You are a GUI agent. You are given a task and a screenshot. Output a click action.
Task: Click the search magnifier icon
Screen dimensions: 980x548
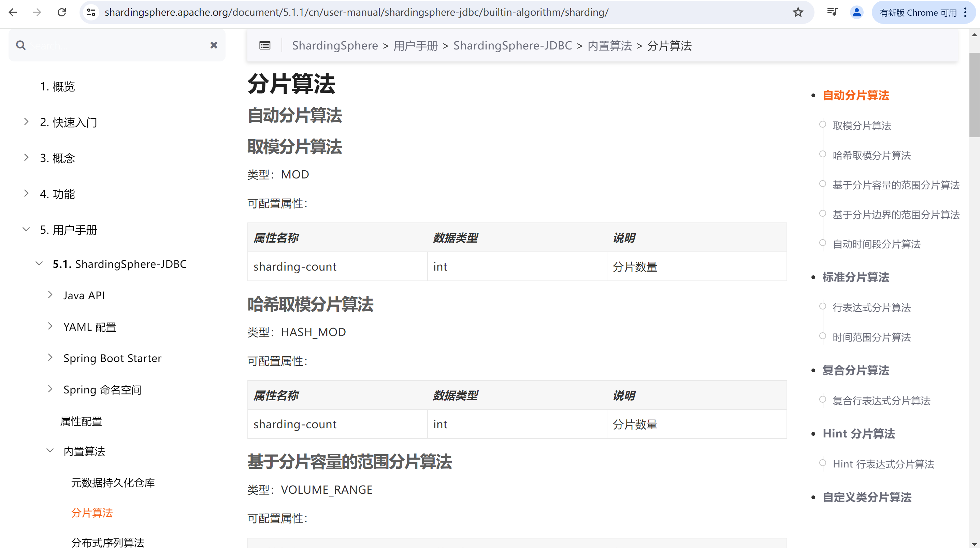click(21, 45)
